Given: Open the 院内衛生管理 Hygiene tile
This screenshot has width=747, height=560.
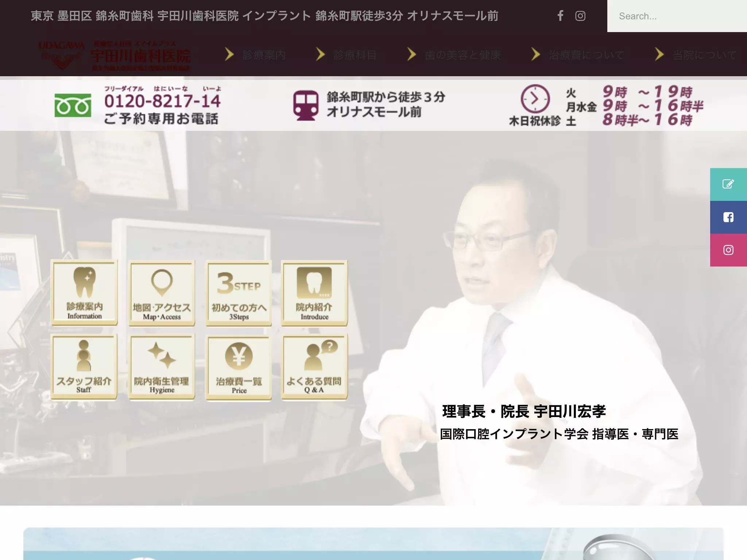Looking at the screenshot, I should 162,367.
